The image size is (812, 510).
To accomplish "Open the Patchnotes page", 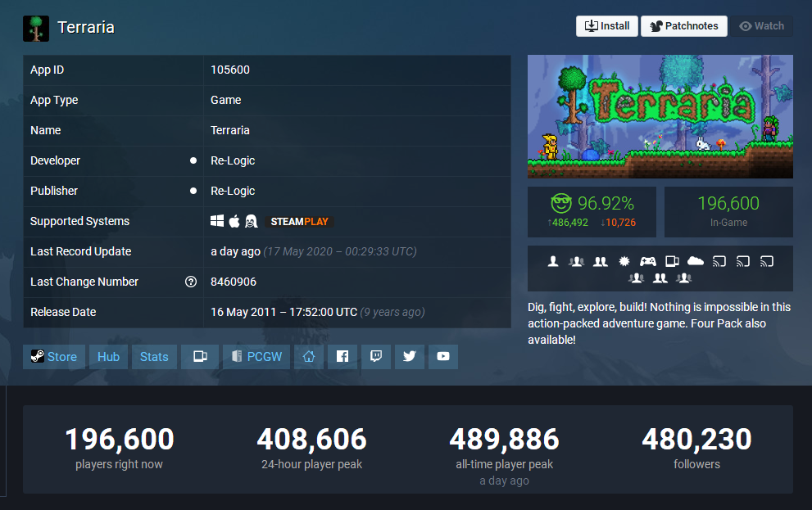I will (684, 26).
